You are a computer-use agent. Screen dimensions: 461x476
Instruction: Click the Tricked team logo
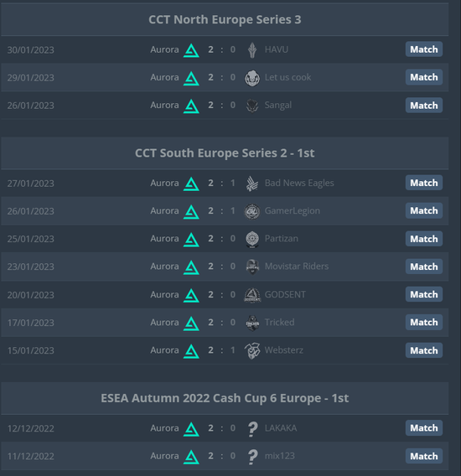pos(252,323)
